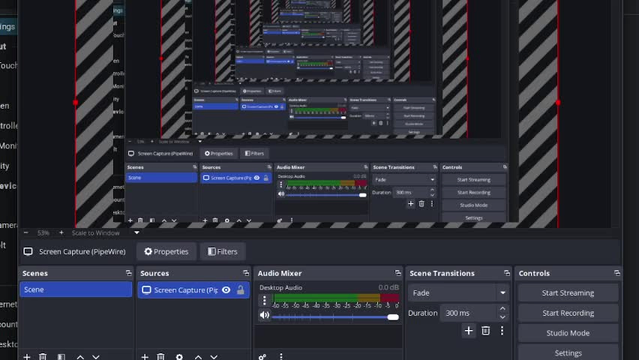This screenshot has height=360, width=639.
Task: Click Screen Capture (PipeWire) toolbar label
Action: [82, 252]
